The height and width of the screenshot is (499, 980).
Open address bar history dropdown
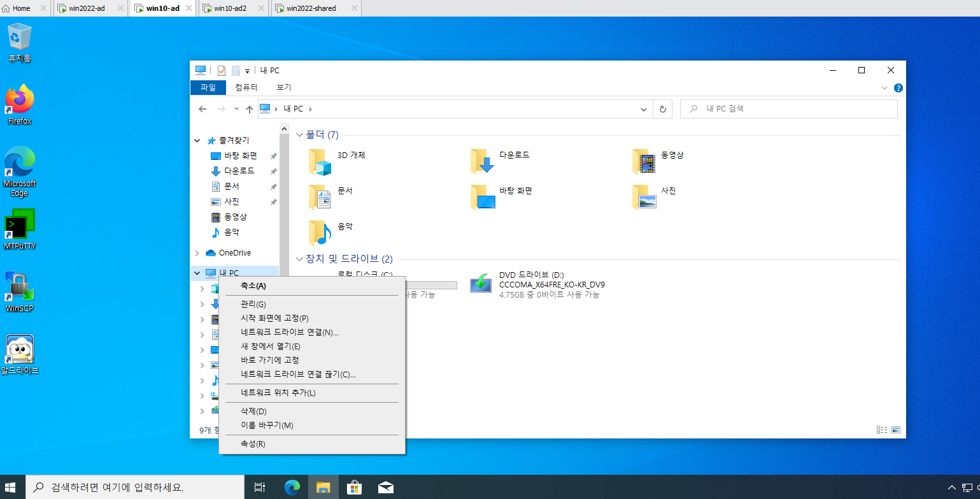[644, 109]
